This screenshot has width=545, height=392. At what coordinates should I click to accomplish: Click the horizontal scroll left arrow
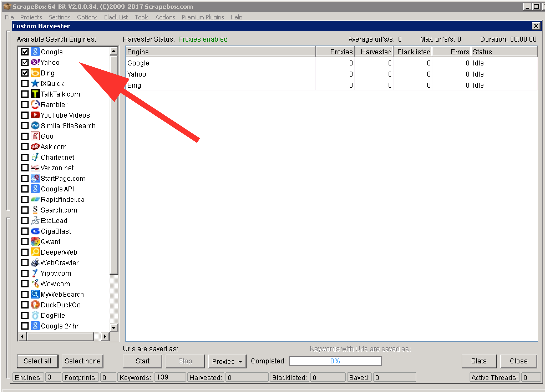pyautogui.click(x=22, y=337)
